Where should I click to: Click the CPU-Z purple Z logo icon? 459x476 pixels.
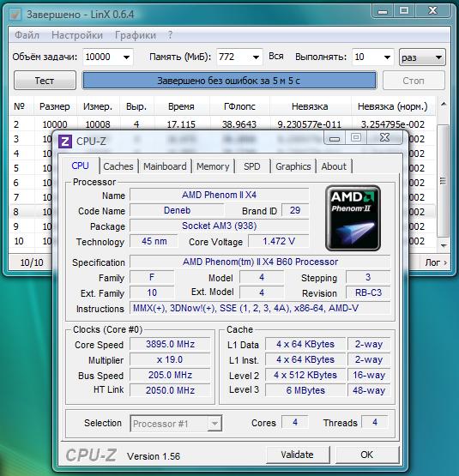[x=65, y=142]
